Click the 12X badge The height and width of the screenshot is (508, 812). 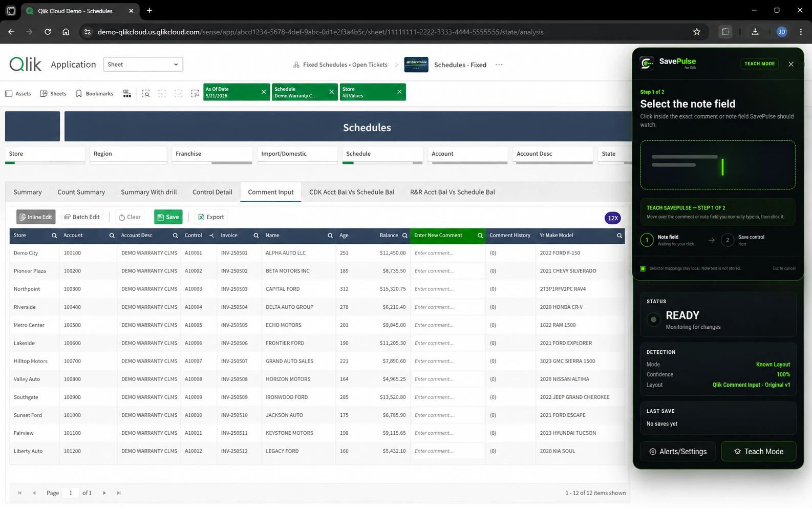pyautogui.click(x=613, y=218)
